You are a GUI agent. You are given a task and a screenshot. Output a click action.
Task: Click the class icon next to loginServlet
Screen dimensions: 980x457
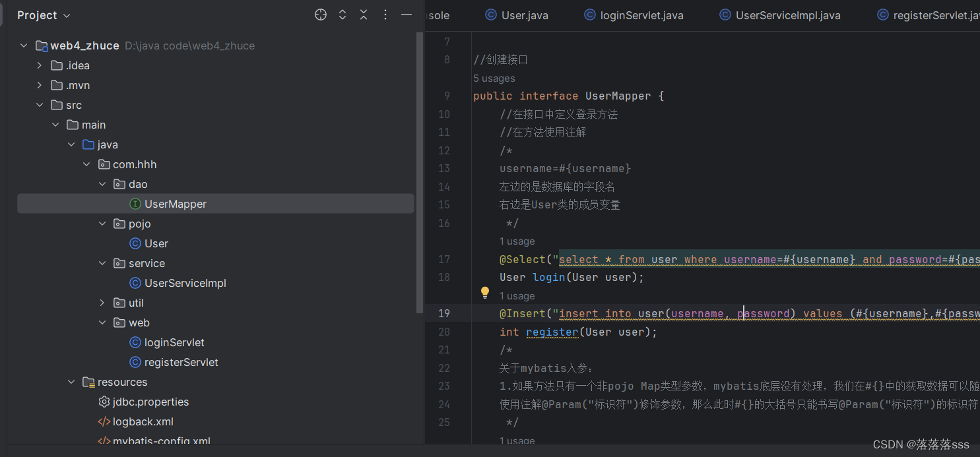[x=135, y=342]
